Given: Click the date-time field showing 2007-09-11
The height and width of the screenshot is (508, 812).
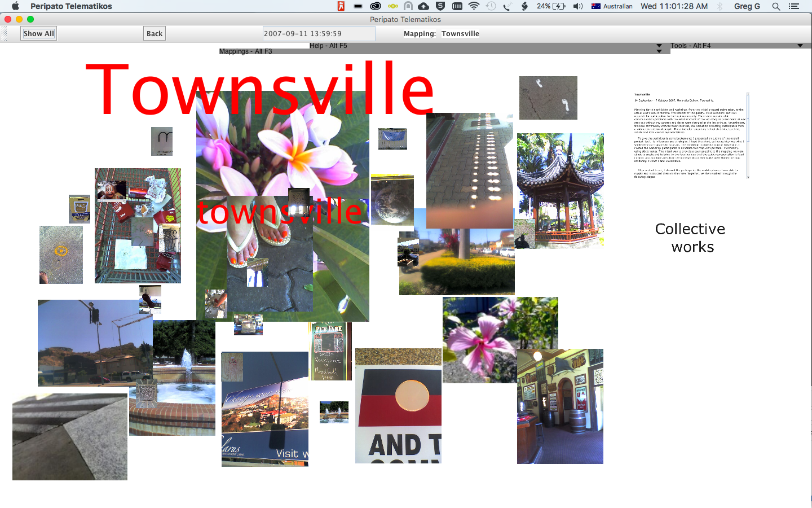Looking at the screenshot, I should 319,34.
